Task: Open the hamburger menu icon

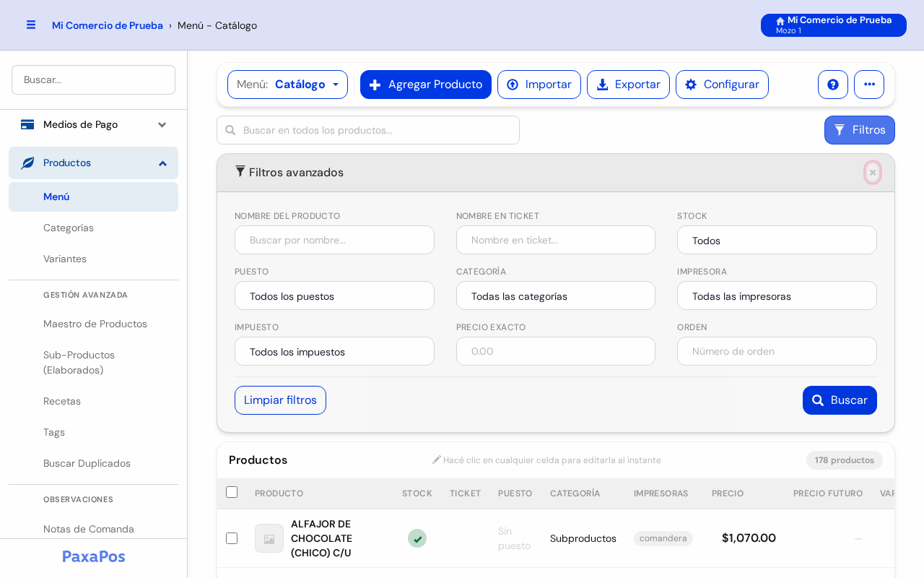Action: 31,25
